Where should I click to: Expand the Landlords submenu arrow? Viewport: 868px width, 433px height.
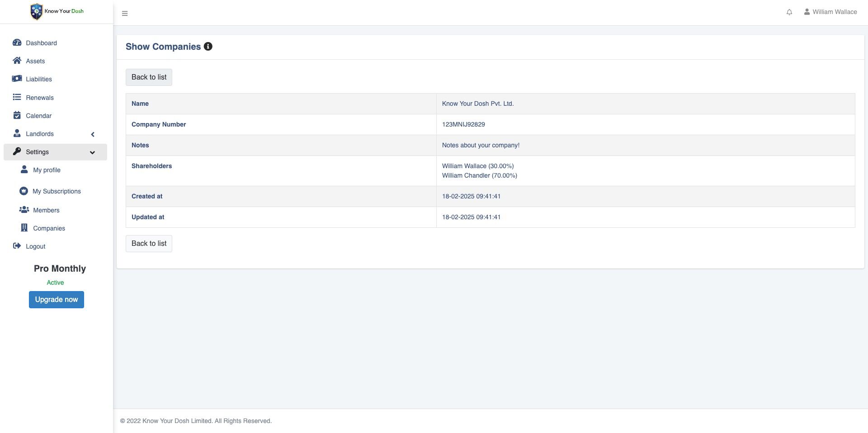tap(93, 134)
